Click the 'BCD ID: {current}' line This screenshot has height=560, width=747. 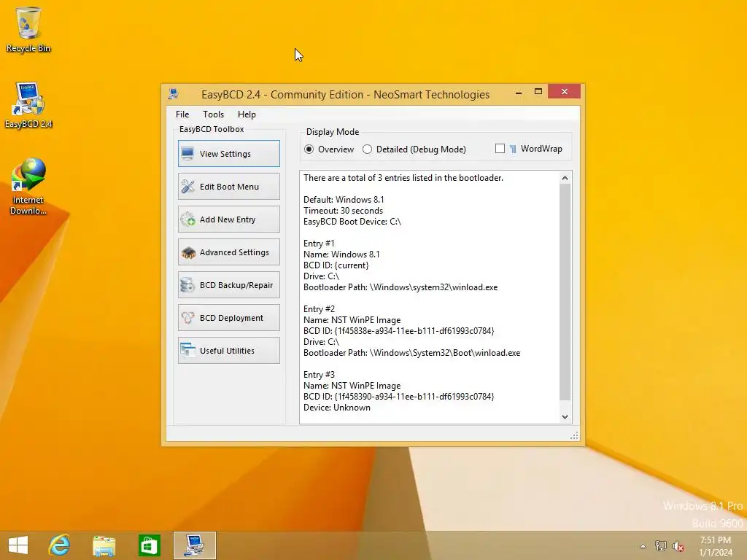coord(336,265)
